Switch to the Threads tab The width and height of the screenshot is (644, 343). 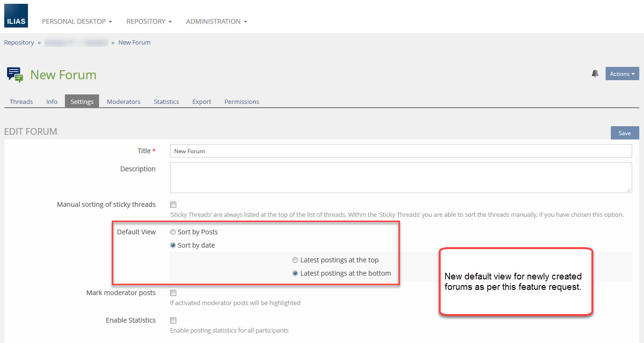[21, 102]
